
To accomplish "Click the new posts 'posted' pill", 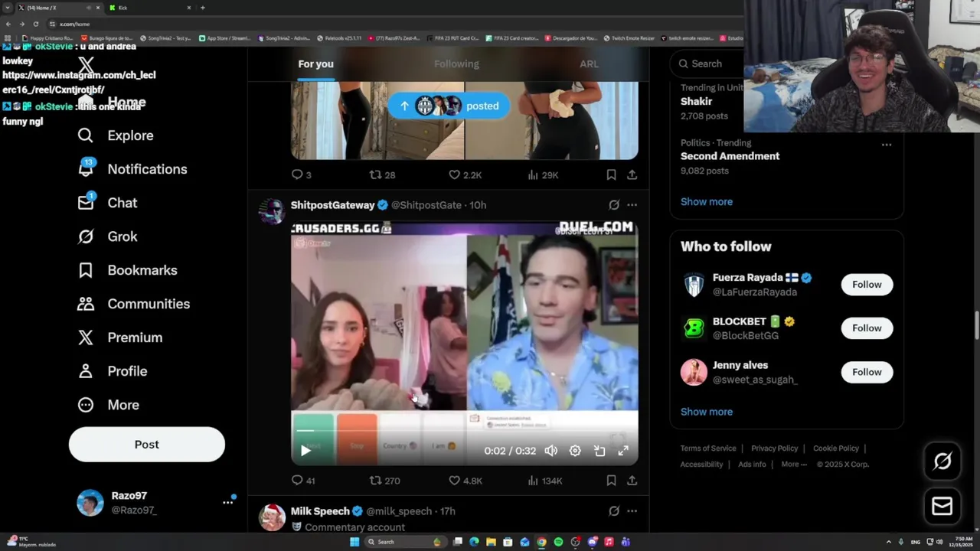I will coord(449,106).
